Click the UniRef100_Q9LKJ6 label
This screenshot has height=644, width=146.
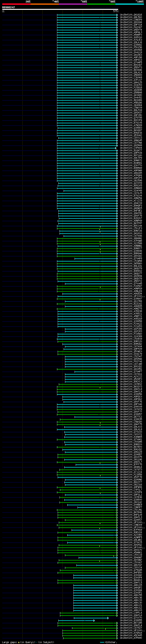coord(131,42)
